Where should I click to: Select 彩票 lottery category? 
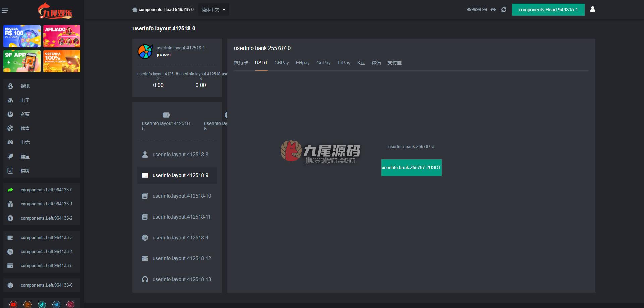pyautogui.click(x=42, y=114)
